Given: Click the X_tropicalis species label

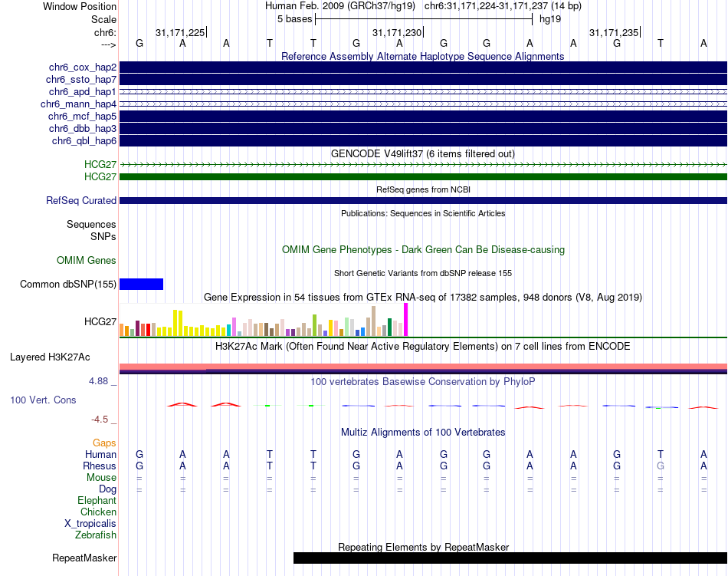Looking at the screenshot, I should (90, 524).
